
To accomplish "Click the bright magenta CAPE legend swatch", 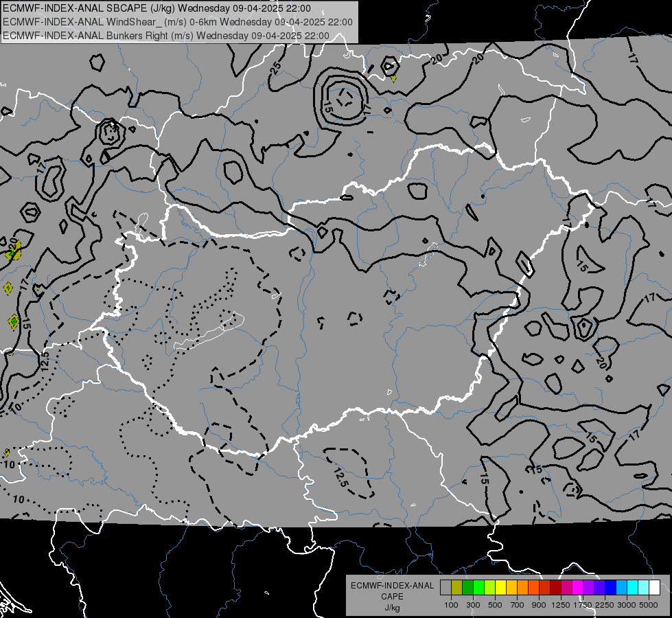I will pyautogui.click(x=578, y=588).
